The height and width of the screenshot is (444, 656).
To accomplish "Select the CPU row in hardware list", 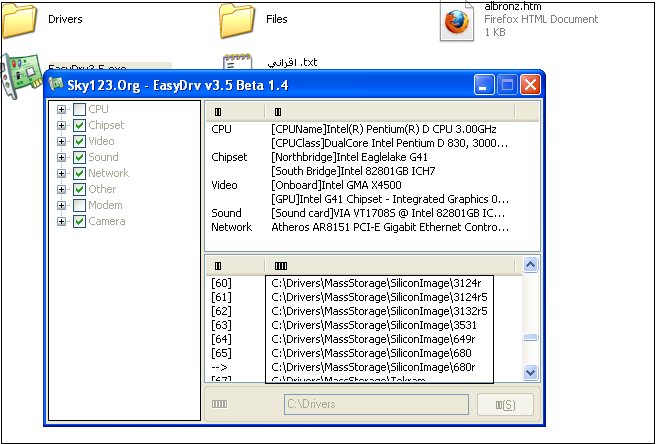I will [360, 129].
